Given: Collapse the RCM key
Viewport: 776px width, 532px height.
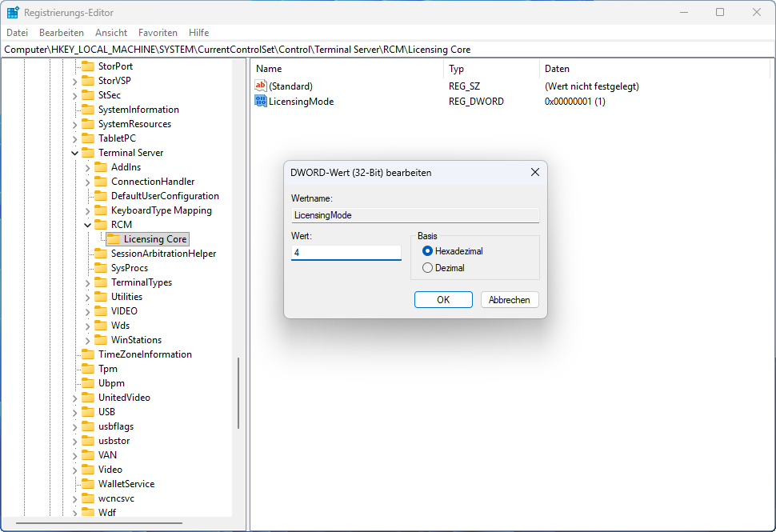Looking at the screenshot, I should point(87,225).
